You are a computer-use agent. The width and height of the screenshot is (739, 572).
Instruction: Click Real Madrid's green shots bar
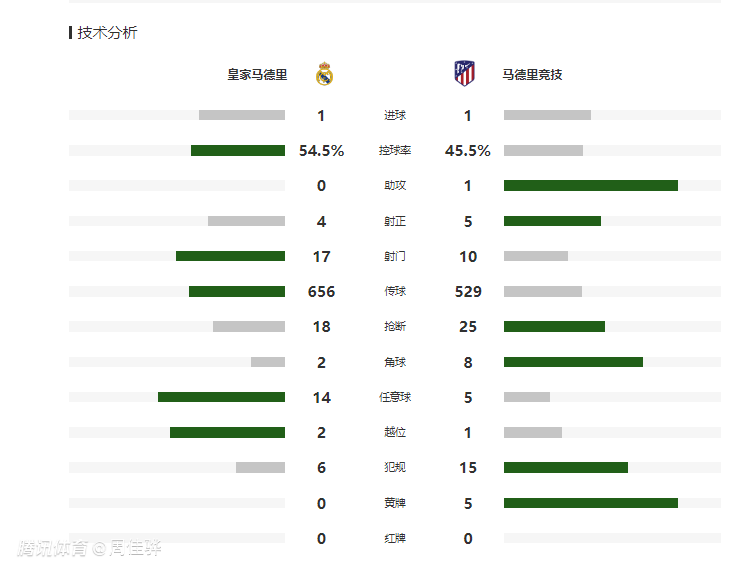230,257
